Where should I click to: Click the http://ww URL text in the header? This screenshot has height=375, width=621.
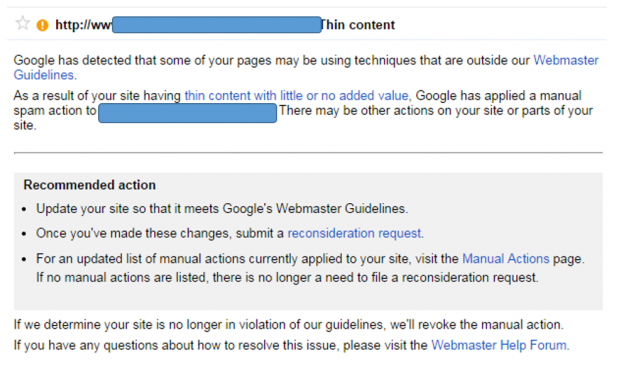pyautogui.click(x=83, y=25)
